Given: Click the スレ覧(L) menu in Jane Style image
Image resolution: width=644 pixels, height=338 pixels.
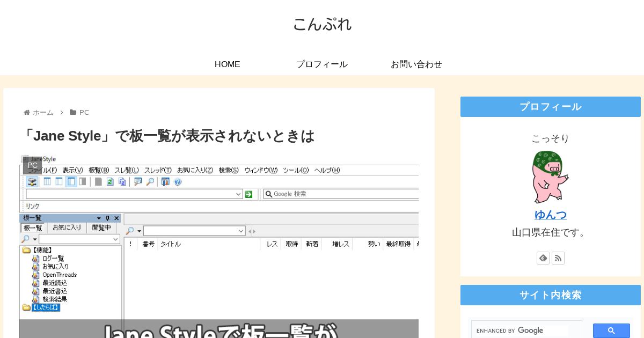Looking at the screenshot, I should (127, 170).
